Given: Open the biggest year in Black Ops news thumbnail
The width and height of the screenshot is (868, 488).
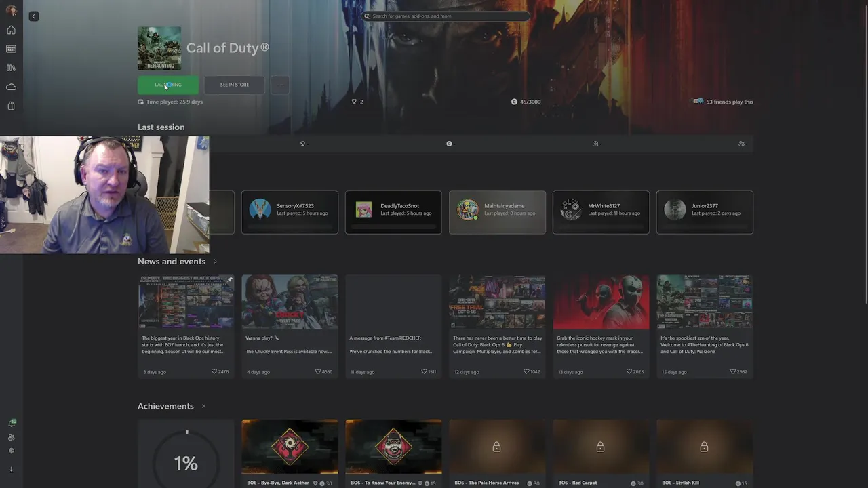Looking at the screenshot, I should click(x=186, y=302).
